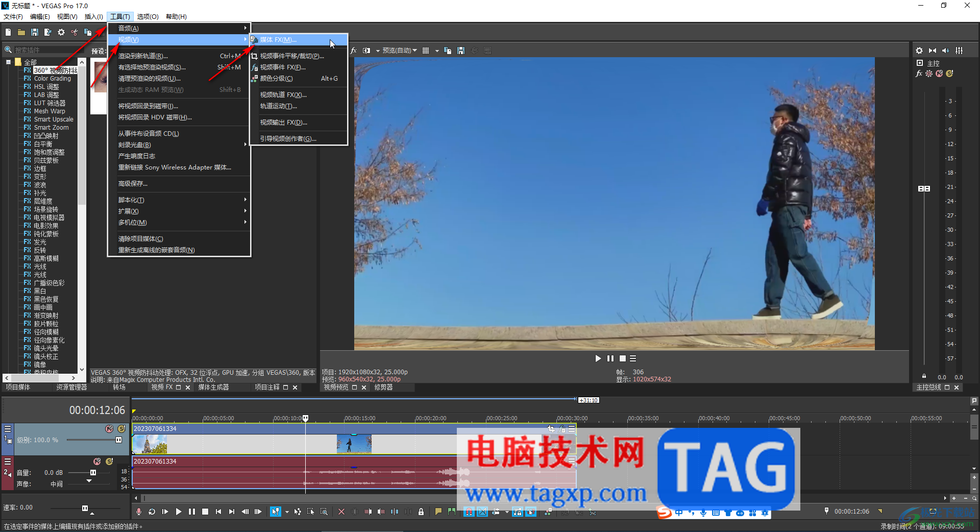Click the Render to New Track (渲染到新轨道) item
This screenshot has width=980, height=532.
(x=179, y=56)
